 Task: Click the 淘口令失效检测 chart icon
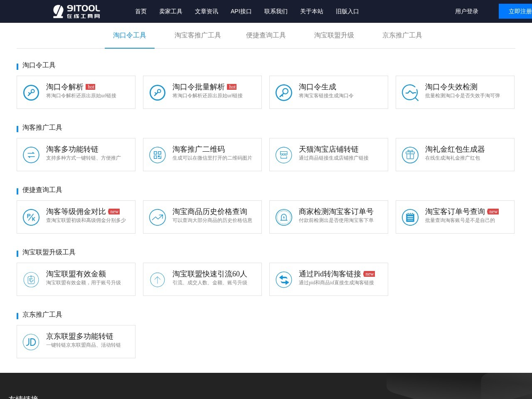[410, 92]
